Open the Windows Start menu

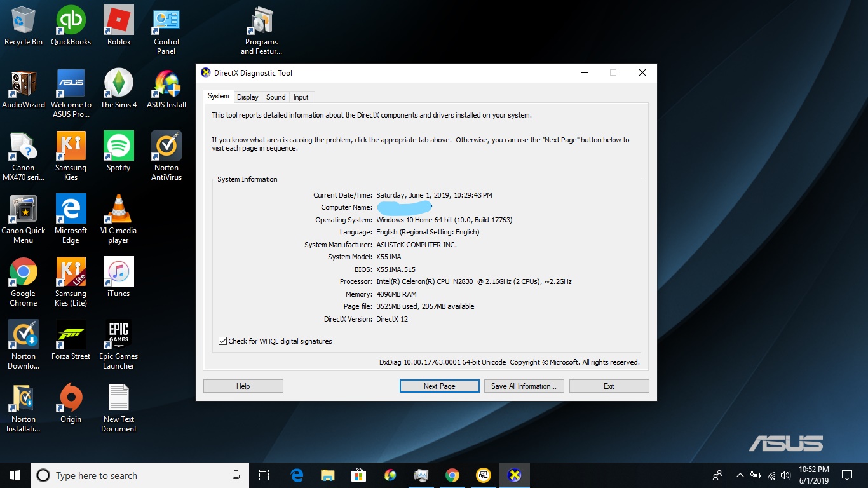(15, 475)
